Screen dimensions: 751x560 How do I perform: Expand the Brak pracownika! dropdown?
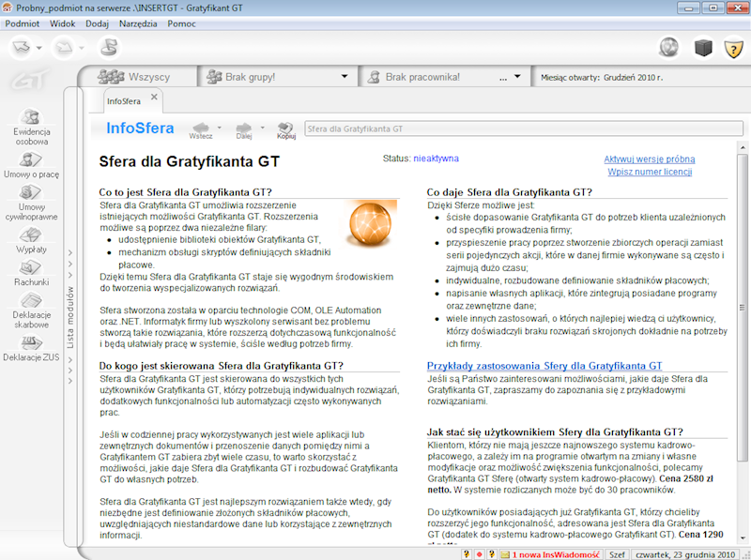(x=516, y=77)
